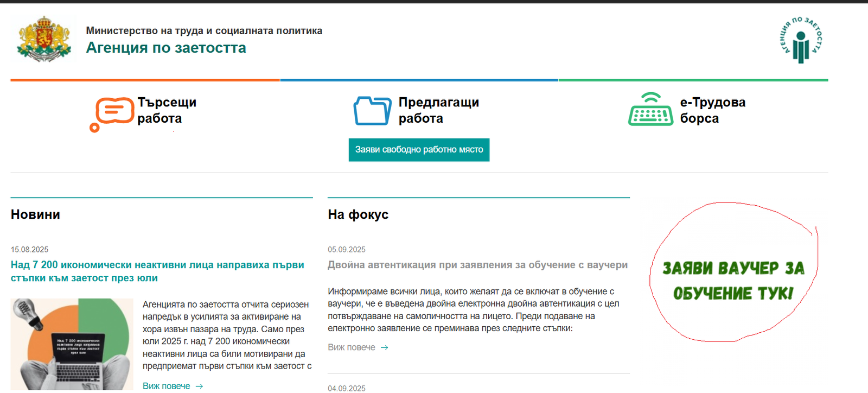Click the orange speech bubble icon
Viewport: 868px width, 393px height.
(x=112, y=113)
